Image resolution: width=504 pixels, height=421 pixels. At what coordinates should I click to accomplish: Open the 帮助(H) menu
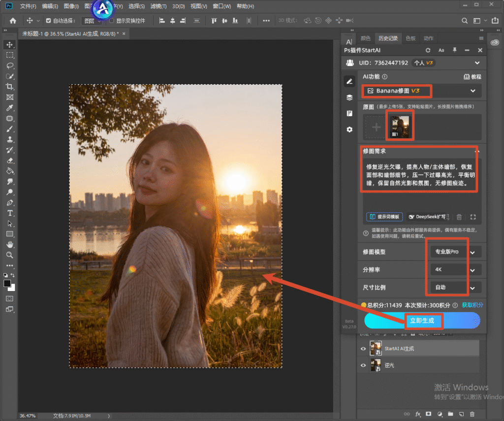[x=245, y=6]
